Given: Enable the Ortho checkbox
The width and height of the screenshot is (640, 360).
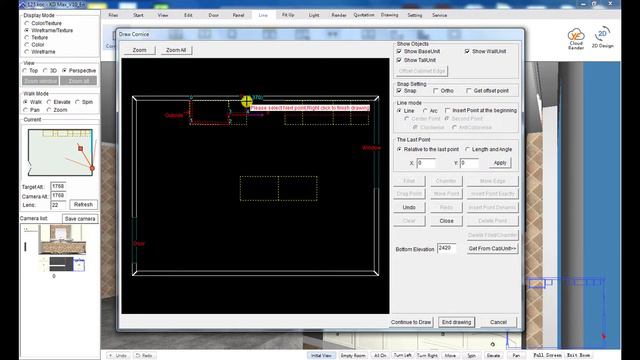Looking at the screenshot, I should [x=436, y=91].
